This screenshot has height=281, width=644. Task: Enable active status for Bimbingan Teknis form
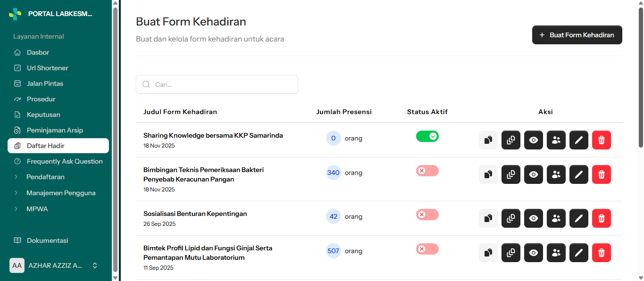tap(427, 171)
